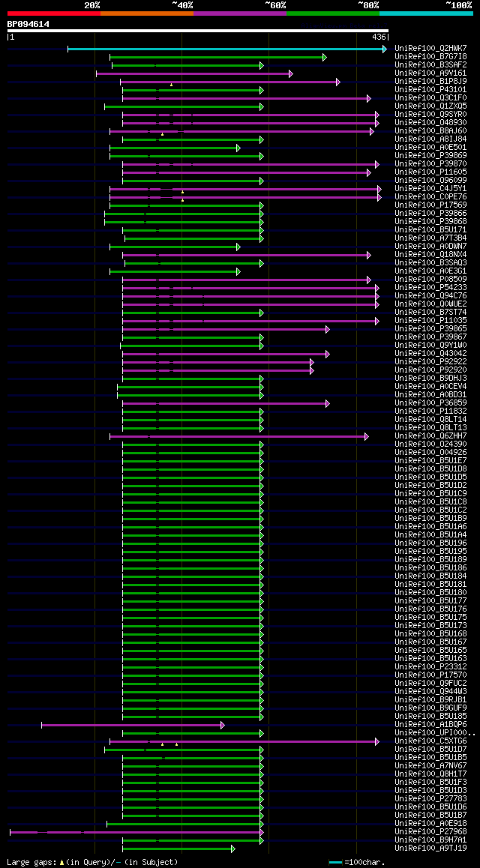Image resolution: width=480 pixels, height=868 pixels.
Task: Select the query name BP094614
Action: pyautogui.click(x=28, y=24)
